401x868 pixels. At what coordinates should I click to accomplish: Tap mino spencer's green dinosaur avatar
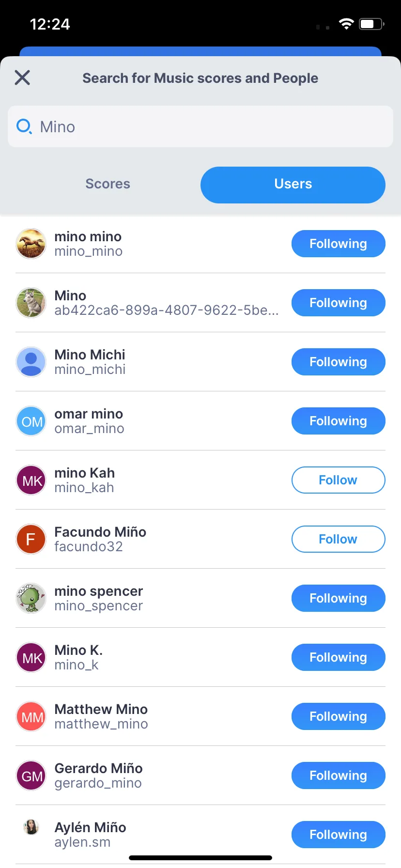31,598
